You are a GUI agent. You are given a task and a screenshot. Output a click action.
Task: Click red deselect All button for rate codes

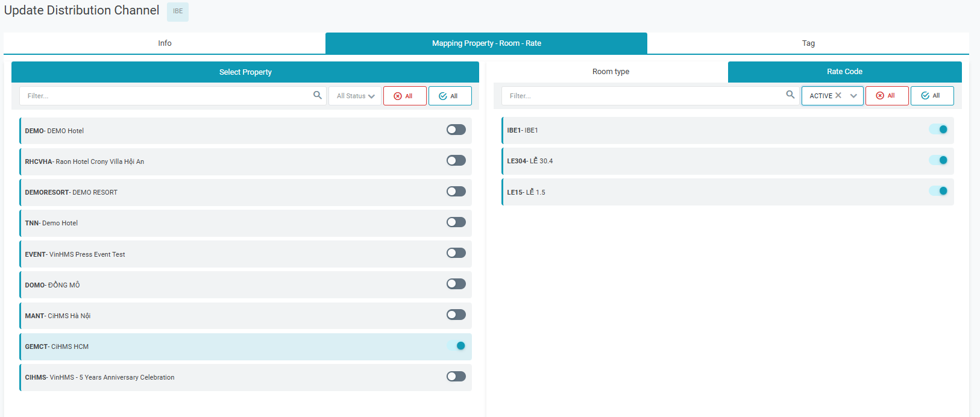887,96
